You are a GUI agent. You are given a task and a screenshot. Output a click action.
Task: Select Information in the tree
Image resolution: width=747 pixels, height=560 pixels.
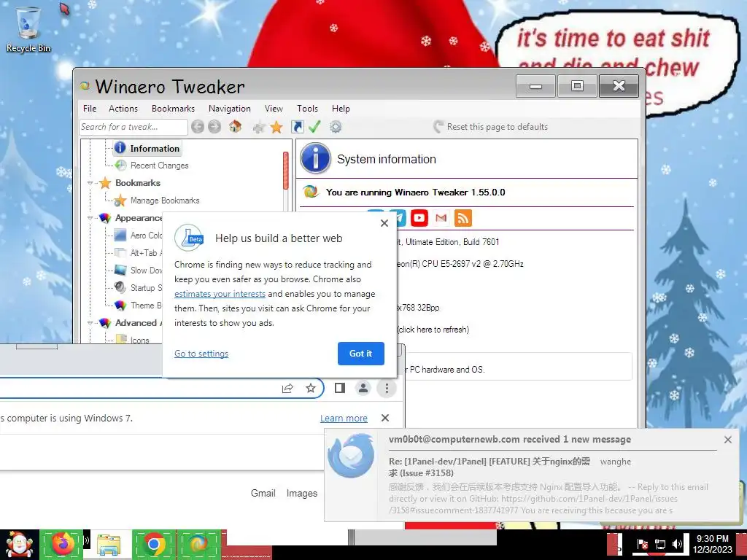click(x=147, y=148)
